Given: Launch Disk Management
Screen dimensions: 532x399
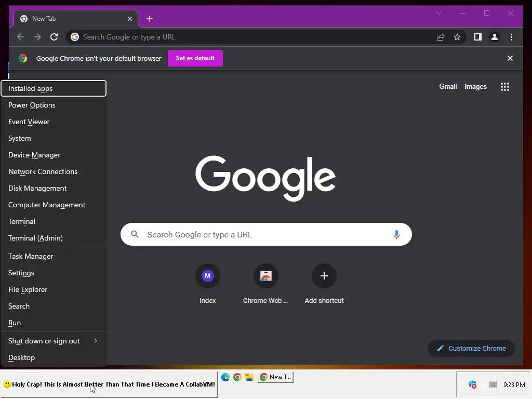Looking at the screenshot, I should 54,188.
